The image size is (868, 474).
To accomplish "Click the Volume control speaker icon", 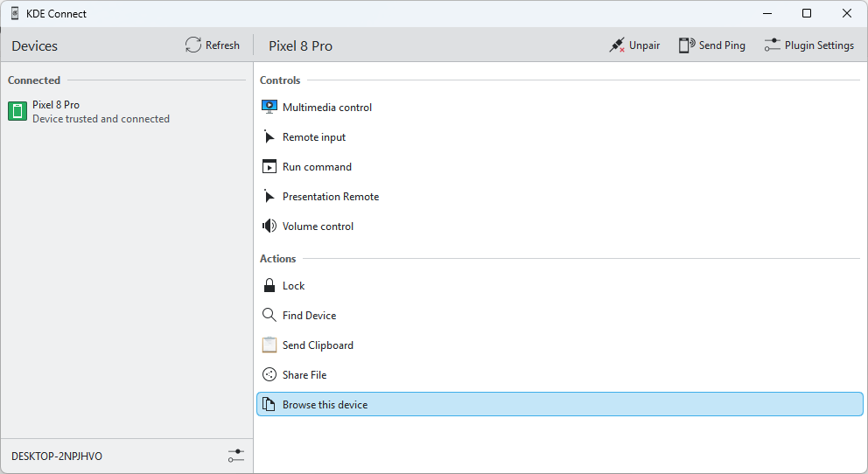I will (269, 227).
